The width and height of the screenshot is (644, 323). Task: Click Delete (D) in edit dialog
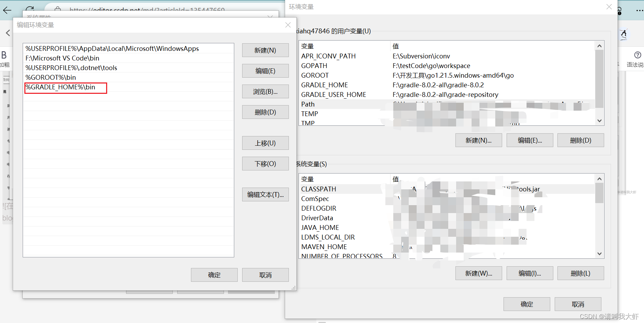265,112
